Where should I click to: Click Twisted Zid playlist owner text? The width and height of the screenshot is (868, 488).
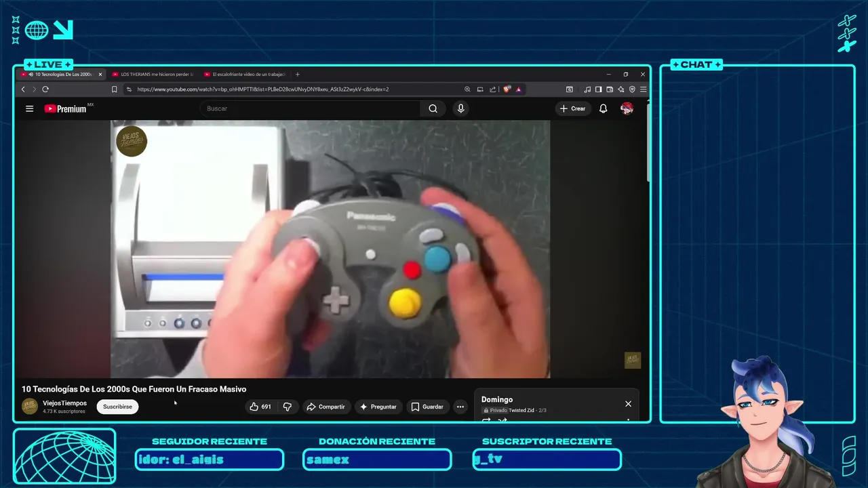click(522, 410)
